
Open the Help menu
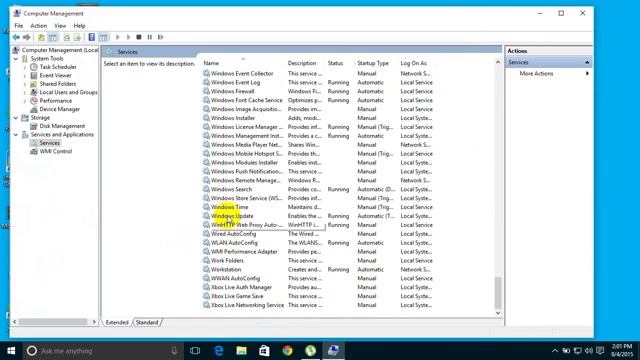(79, 26)
